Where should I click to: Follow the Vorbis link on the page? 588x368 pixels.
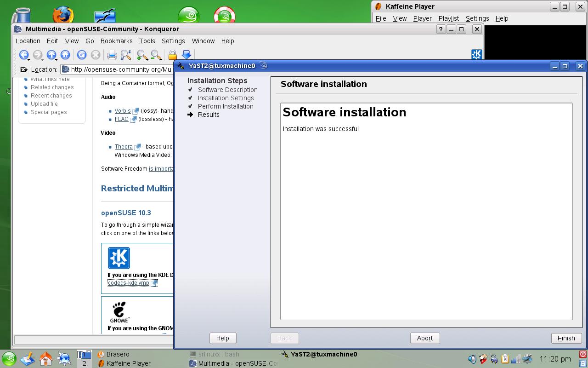pyautogui.click(x=123, y=111)
